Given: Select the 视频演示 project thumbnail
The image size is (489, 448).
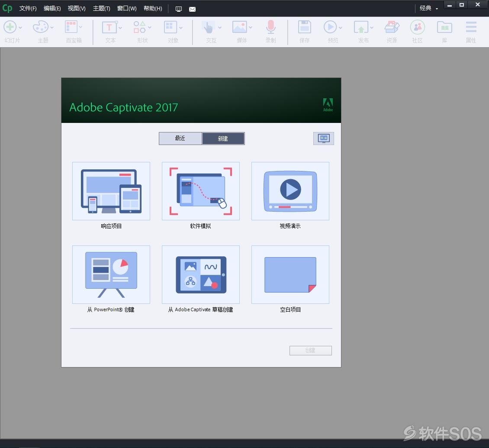Looking at the screenshot, I should point(290,191).
